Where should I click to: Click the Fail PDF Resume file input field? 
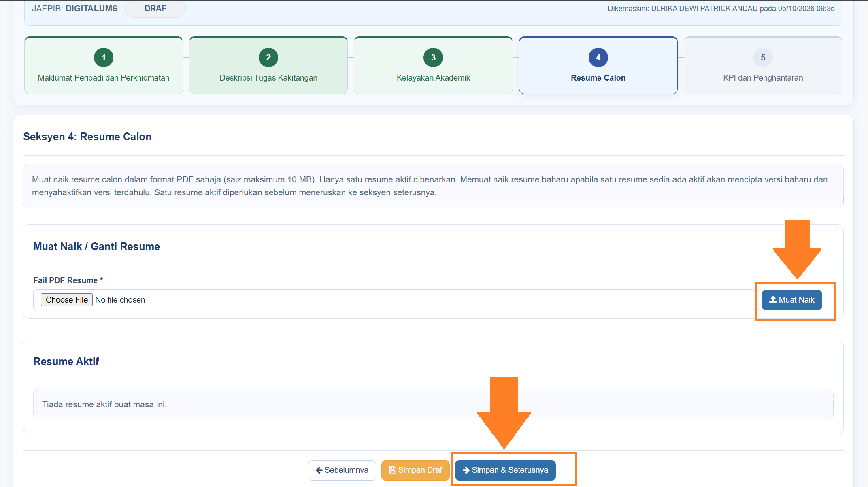394,300
